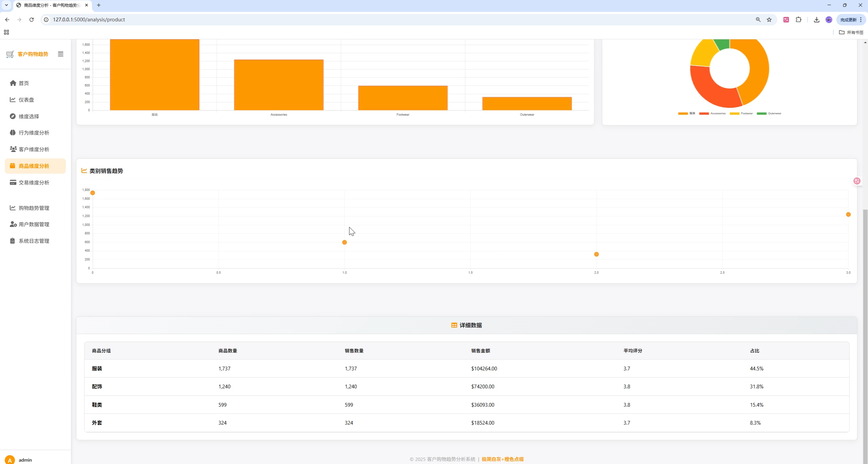
Task: Click the admin username label
Action: click(25, 460)
